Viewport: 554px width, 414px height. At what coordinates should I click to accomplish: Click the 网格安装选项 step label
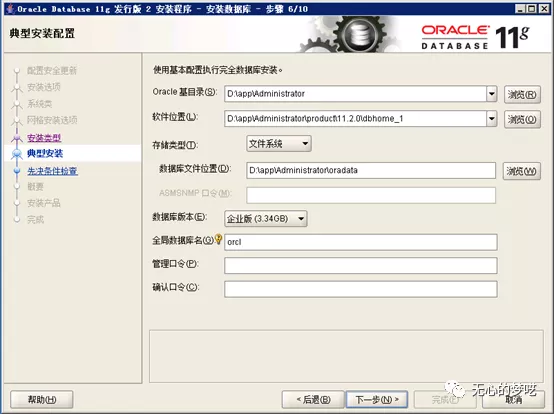52,120
